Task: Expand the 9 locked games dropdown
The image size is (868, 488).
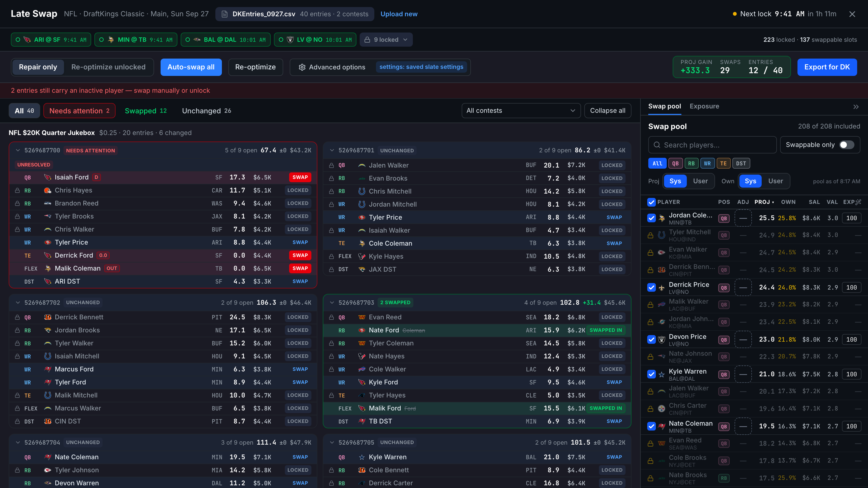Action: [x=386, y=40]
